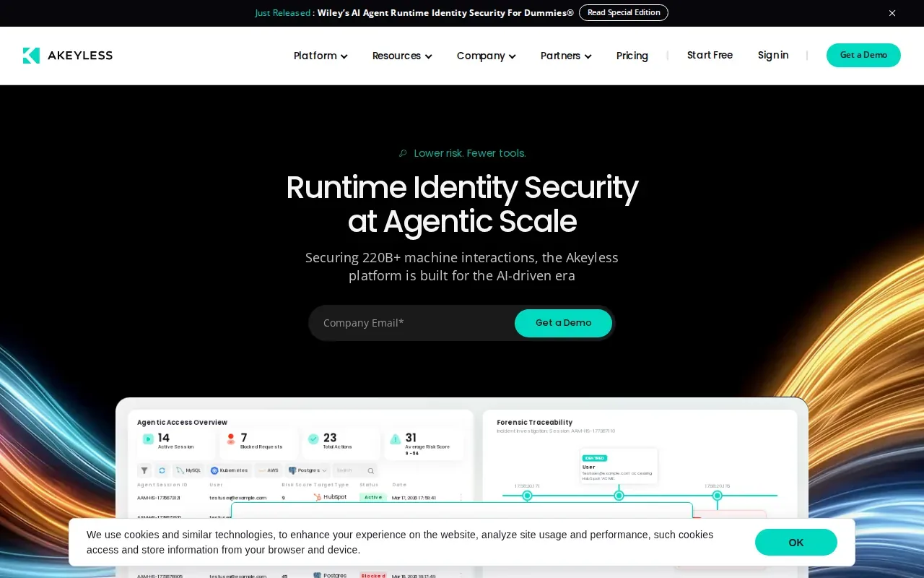The height and width of the screenshot is (578, 924).
Task: Click the Forensic Traceability heading
Action: pos(534,423)
